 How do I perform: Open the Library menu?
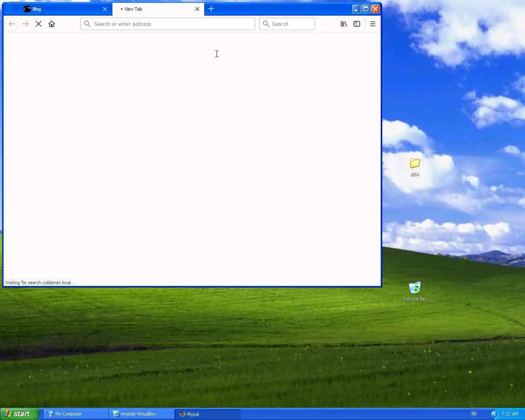pyautogui.click(x=344, y=24)
